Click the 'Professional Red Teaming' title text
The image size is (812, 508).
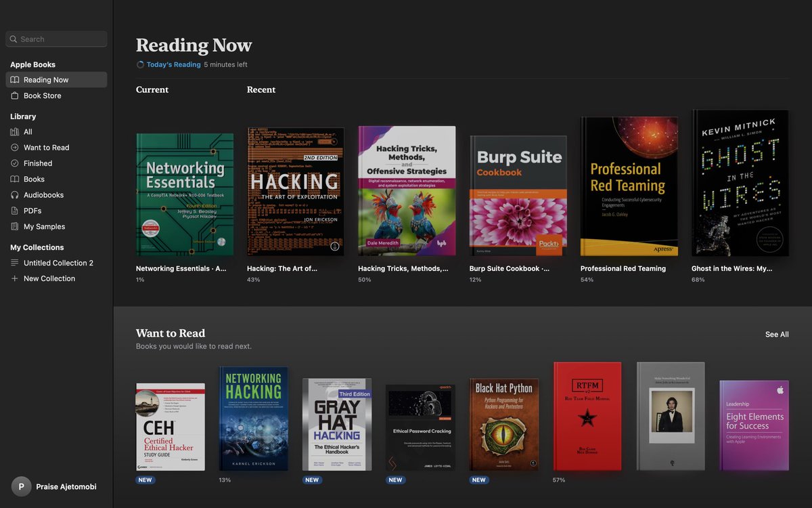[x=623, y=269]
